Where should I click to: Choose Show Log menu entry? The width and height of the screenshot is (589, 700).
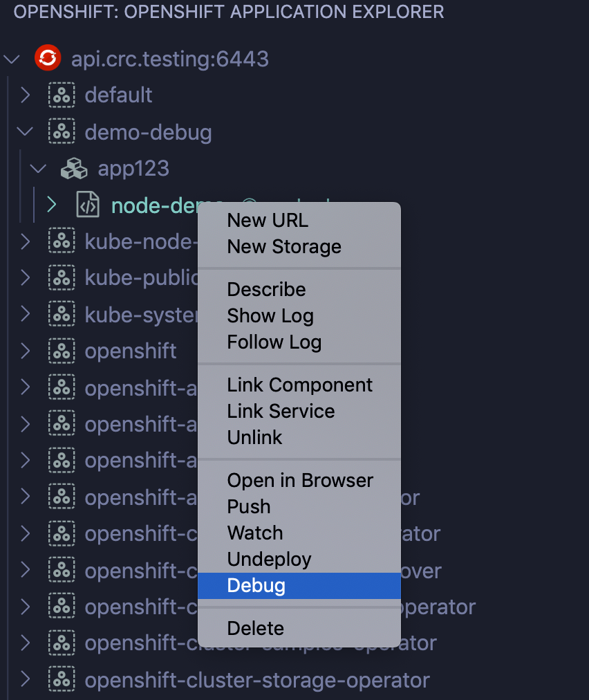(x=270, y=316)
